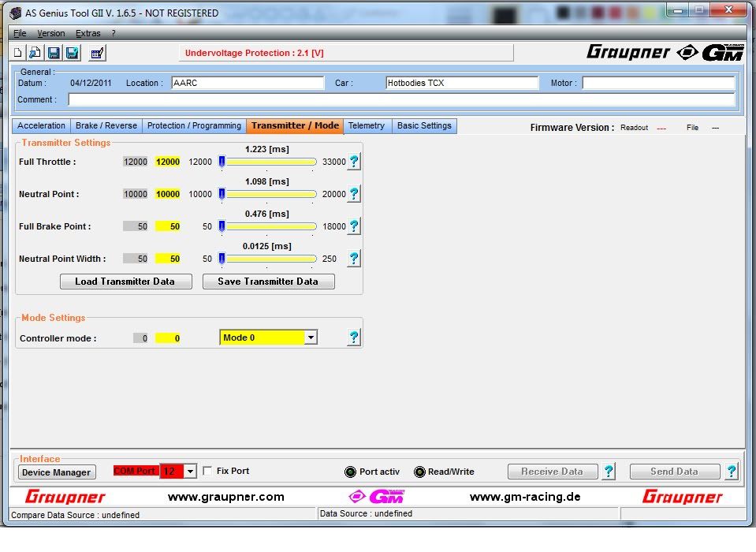Click the www.graupner.com link
The width and height of the screenshot is (756, 552).
click(226, 497)
